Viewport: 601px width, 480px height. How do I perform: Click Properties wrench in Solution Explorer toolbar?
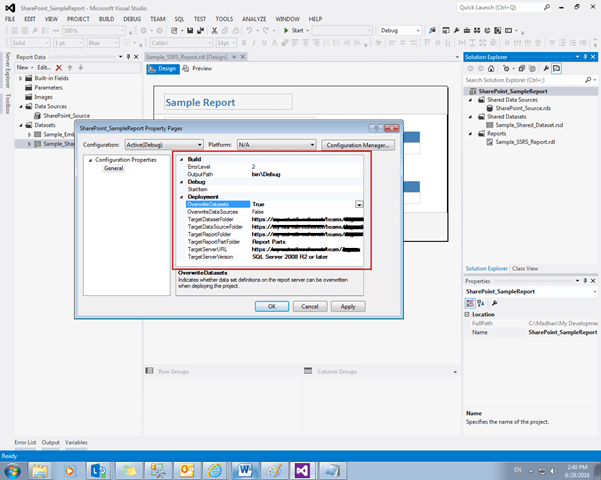coord(546,69)
